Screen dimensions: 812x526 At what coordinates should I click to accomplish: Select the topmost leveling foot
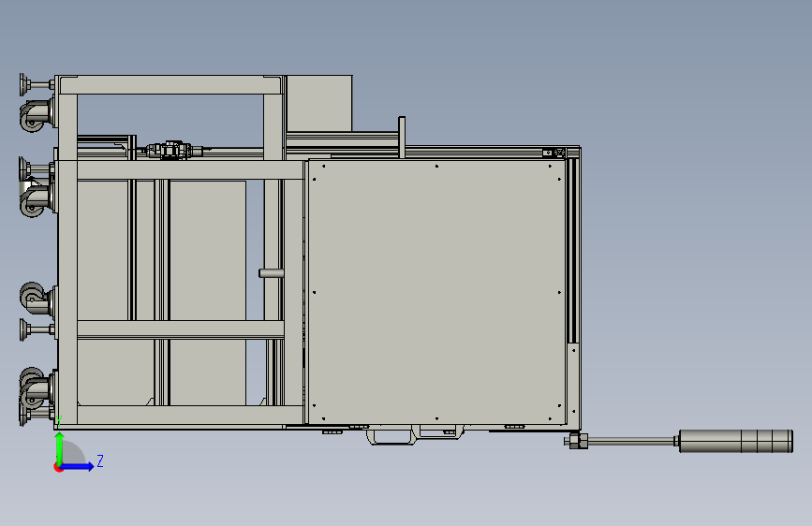tap(37, 84)
